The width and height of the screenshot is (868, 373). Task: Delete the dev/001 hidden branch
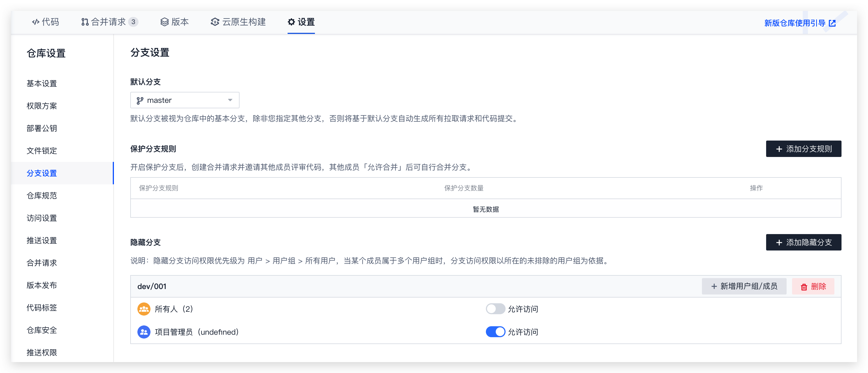(813, 287)
